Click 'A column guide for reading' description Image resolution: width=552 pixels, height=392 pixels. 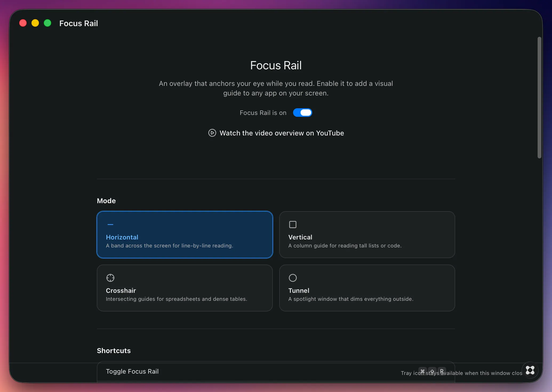[x=345, y=246]
